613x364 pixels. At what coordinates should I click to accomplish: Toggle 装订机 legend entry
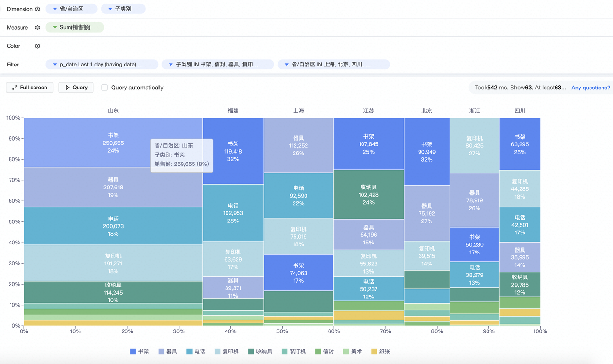click(293, 352)
